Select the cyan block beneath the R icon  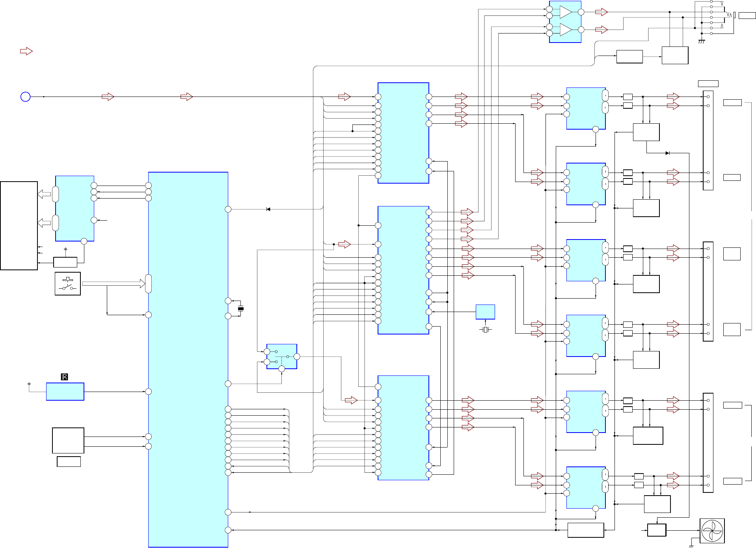[x=65, y=392]
